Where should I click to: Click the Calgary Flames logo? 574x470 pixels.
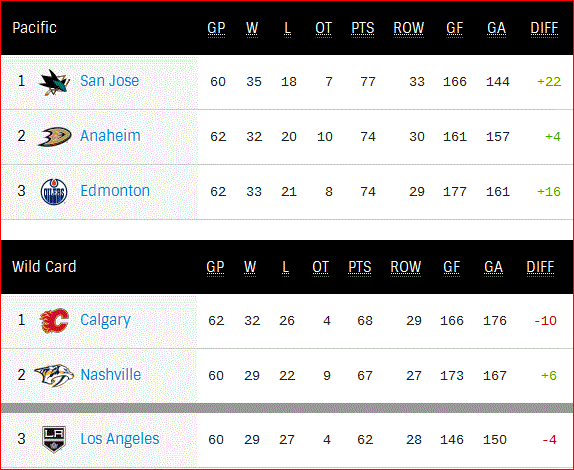(54, 321)
